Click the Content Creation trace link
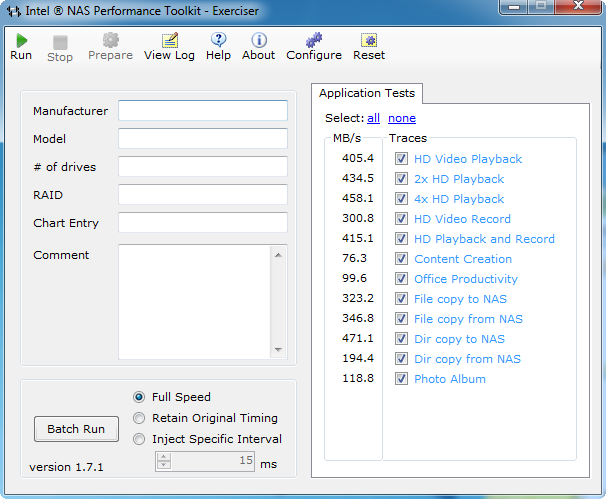The image size is (606, 499). click(x=463, y=259)
